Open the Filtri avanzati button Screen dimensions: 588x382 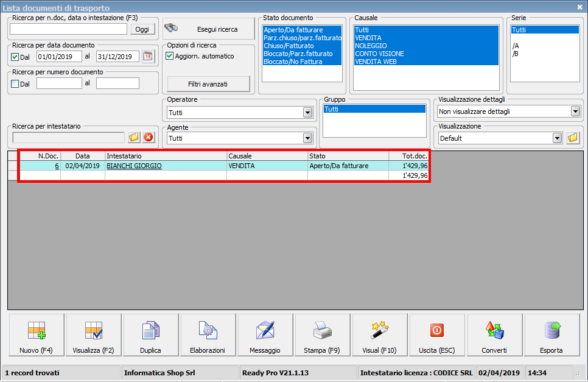tap(208, 84)
